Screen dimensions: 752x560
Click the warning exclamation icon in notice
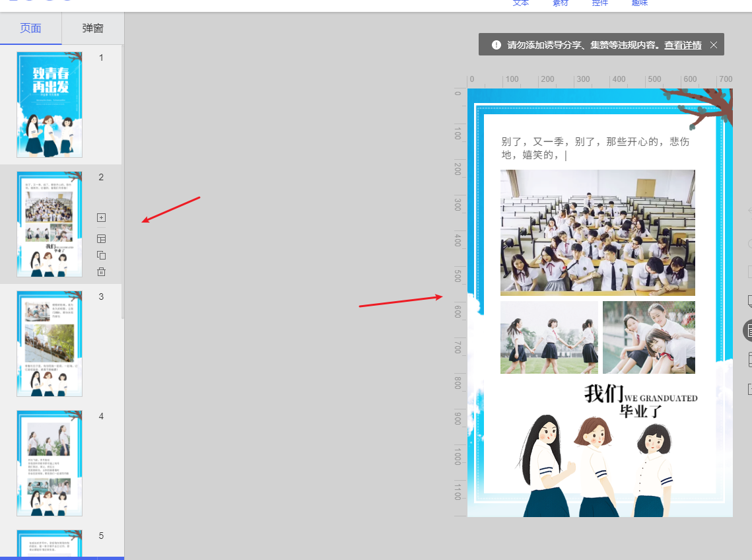pyautogui.click(x=496, y=45)
